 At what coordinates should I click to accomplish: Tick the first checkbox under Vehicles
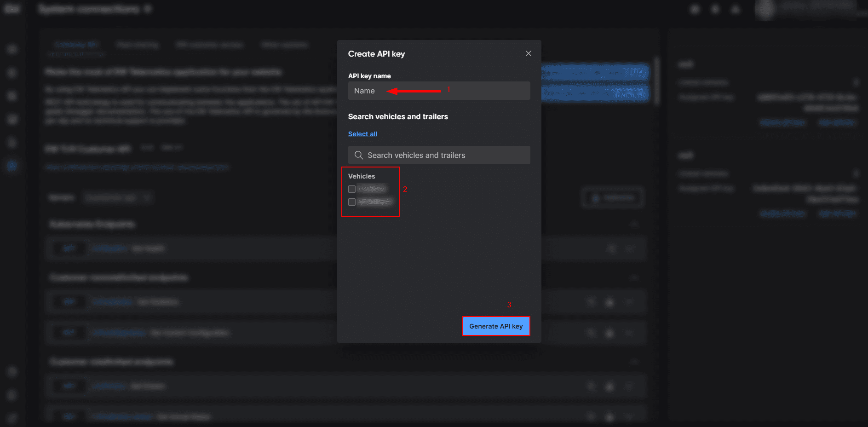point(352,189)
